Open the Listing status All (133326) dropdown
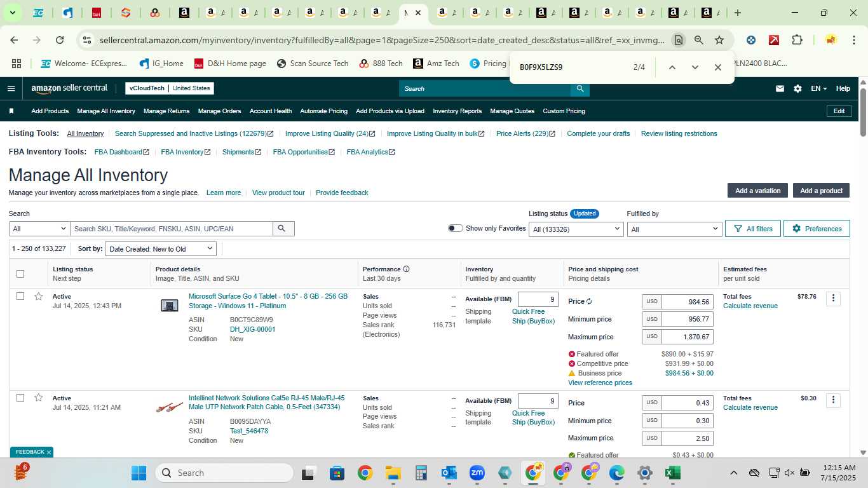868x488 pixels. click(x=576, y=229)
